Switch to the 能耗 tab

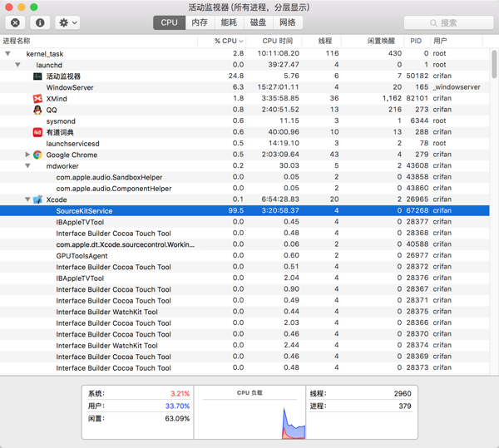click(229, 22)
